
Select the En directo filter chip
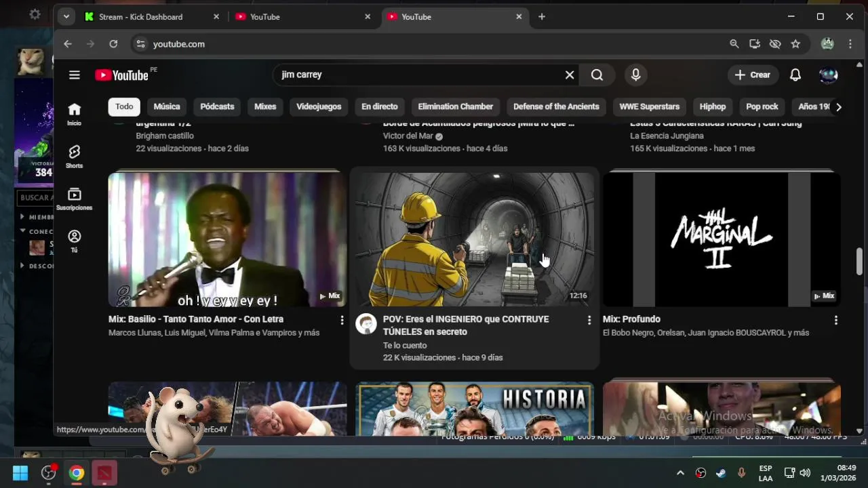tap(380, 106)
